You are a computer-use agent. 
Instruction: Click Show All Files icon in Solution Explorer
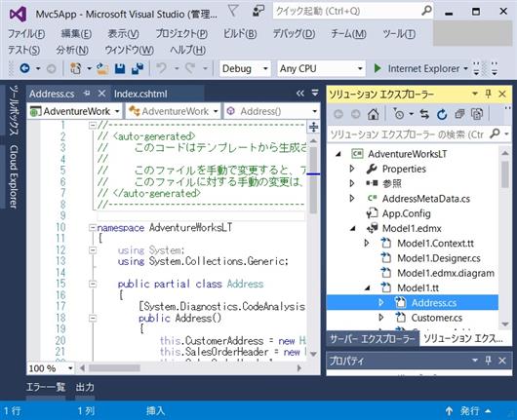pos(477,114)
